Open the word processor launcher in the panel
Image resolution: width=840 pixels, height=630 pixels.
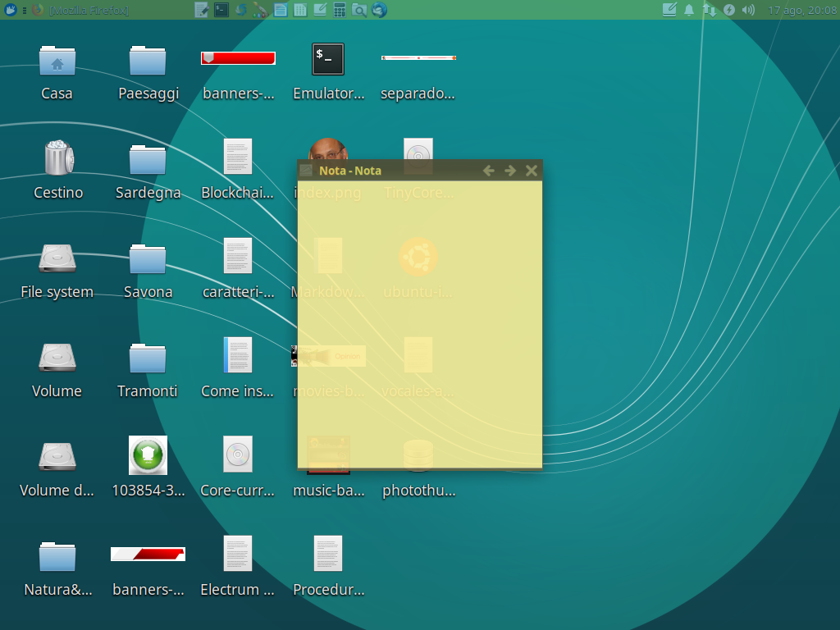click(x=281, y=10)
